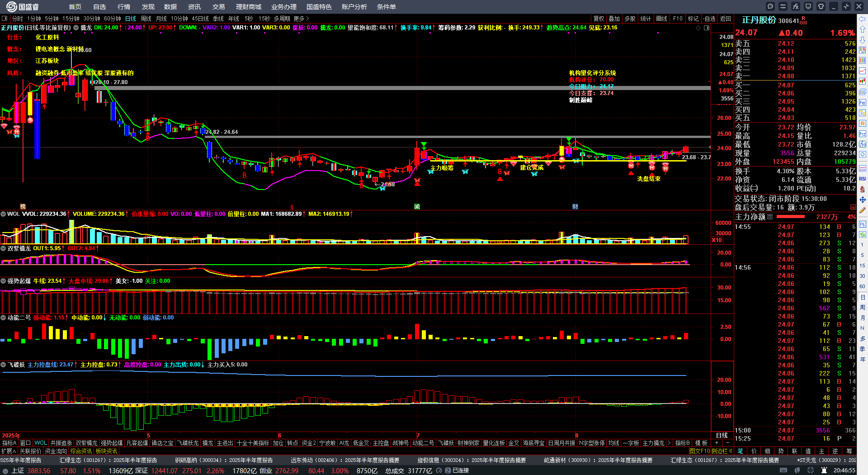The width and height of the screenshot is (868, 475).
Task: Collapse the WOL volume panel triangle
Action: click(x=3, y=214)
